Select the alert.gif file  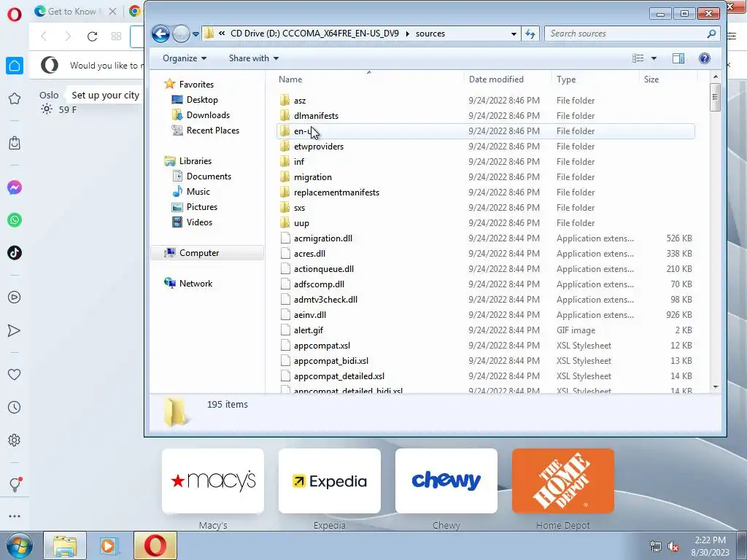click(485, 330)
